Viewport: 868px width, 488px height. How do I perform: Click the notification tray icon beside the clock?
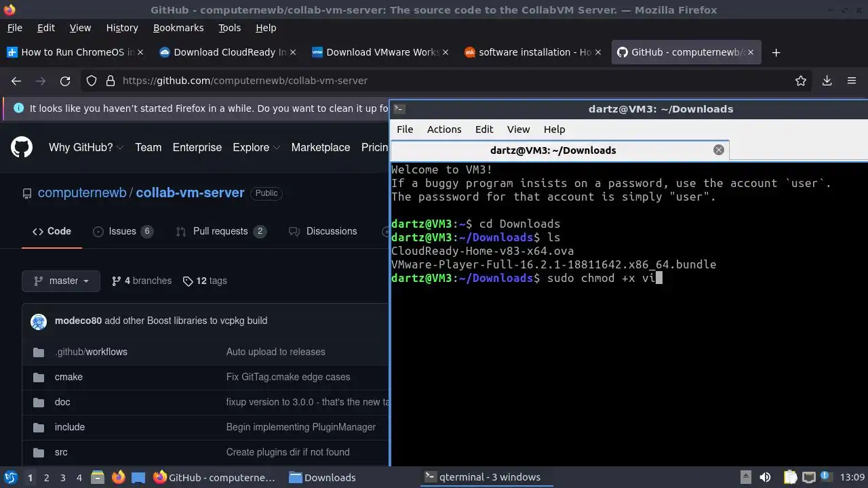[827, 477]
